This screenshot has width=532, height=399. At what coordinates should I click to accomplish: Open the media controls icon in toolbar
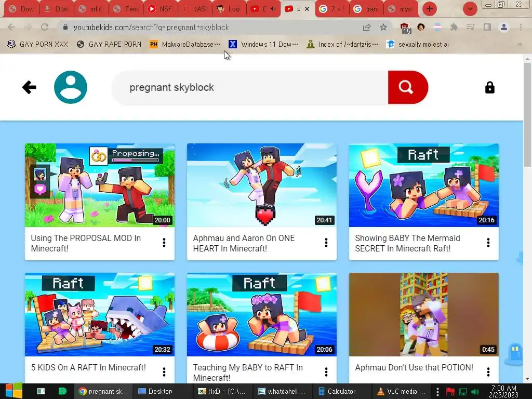point(470,27)
